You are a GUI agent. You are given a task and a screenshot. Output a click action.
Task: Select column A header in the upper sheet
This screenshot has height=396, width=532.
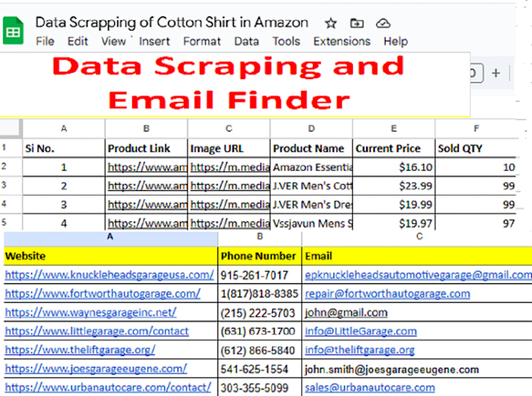click(x=64, y=128)
